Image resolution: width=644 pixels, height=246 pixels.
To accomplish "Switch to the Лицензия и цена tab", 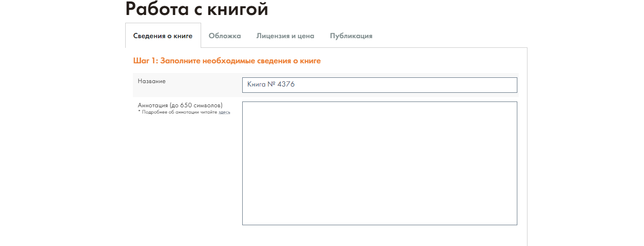I will click(x=285, y=36).
